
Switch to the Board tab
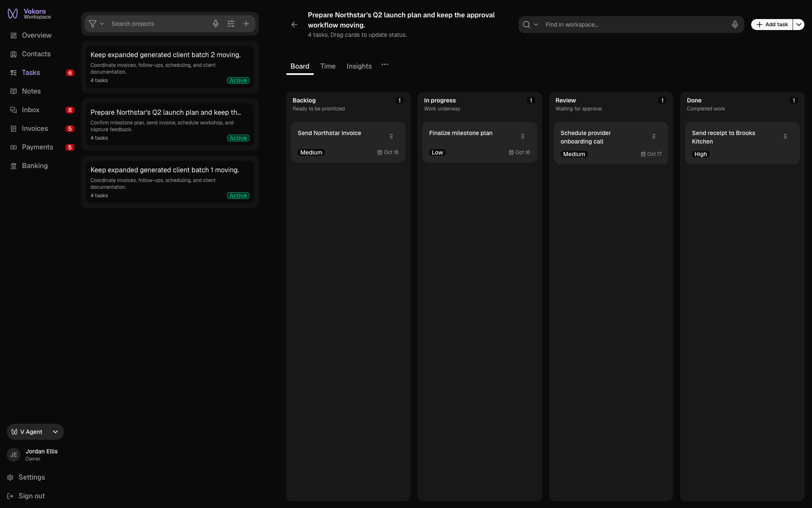pyautogui.click(x=300, y=66)
